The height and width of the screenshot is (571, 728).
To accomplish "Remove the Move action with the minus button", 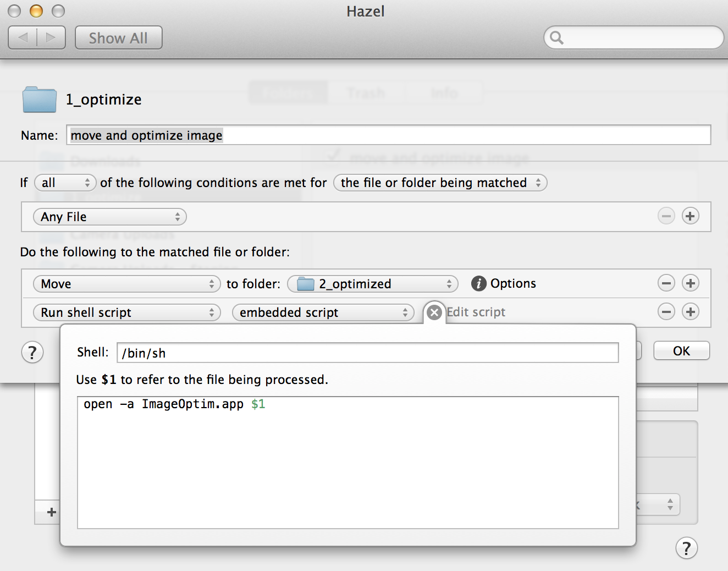I will click(x=666, y=283).
